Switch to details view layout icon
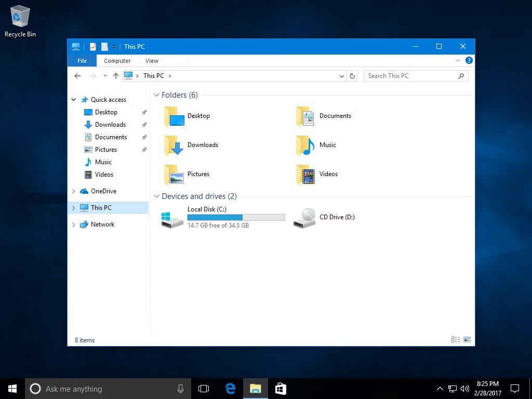 (x=455, y=340)
